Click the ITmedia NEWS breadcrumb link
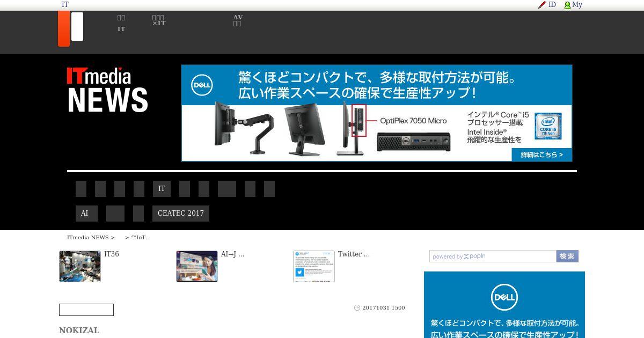 click(88, 238)
